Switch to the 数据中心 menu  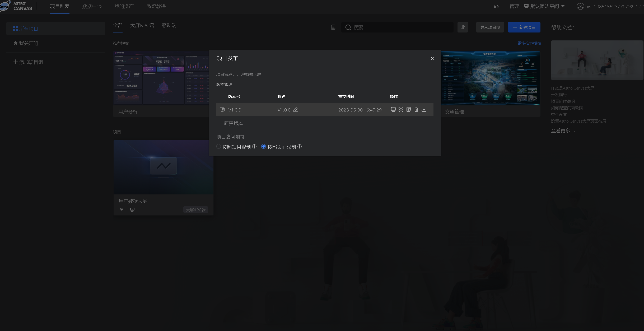[x=92, y=6]
